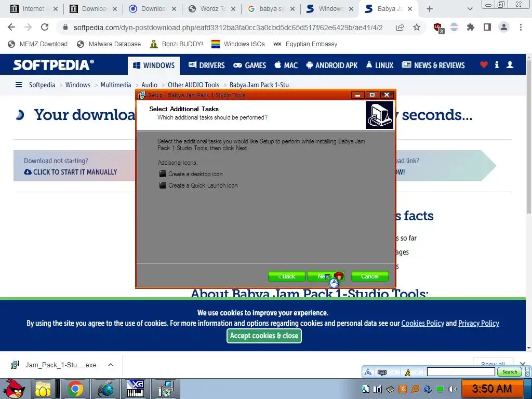Open the Chrome three-dot menu
This screenshot has height=399, width=532.
point(521,27)
